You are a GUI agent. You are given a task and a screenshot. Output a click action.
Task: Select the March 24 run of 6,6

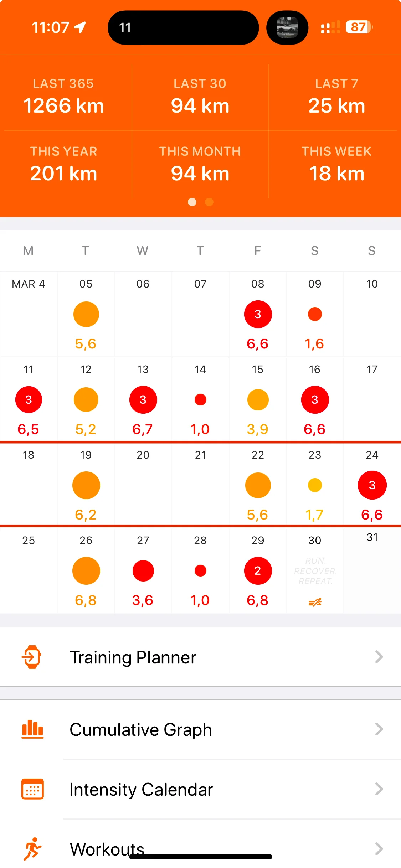tap(372, 485)
